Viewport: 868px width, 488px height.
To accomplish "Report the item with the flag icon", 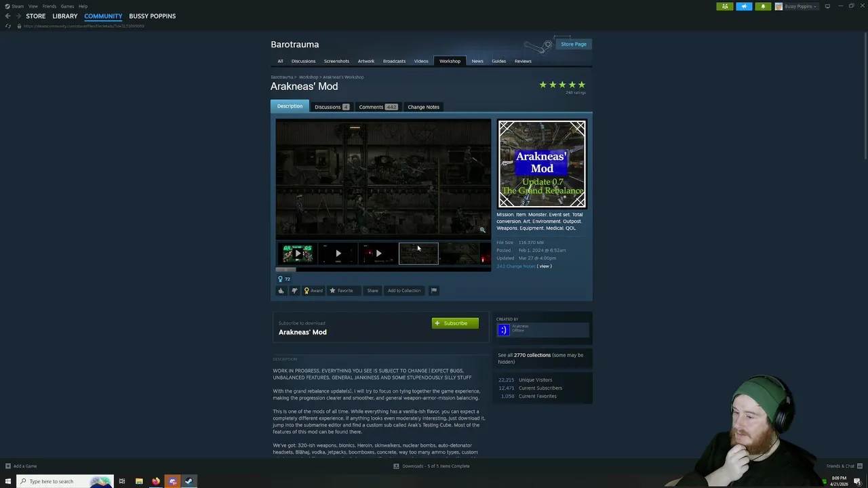I will coord(434,291).
